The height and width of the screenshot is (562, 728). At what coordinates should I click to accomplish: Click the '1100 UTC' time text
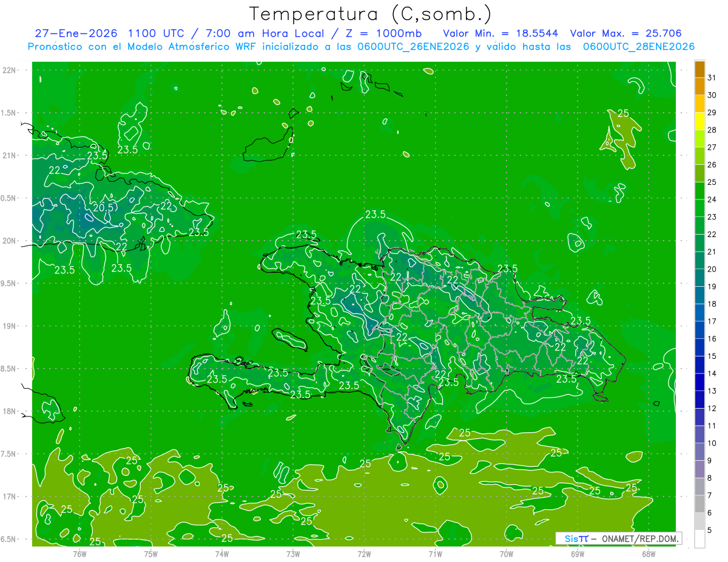click(x=158, y=33)
